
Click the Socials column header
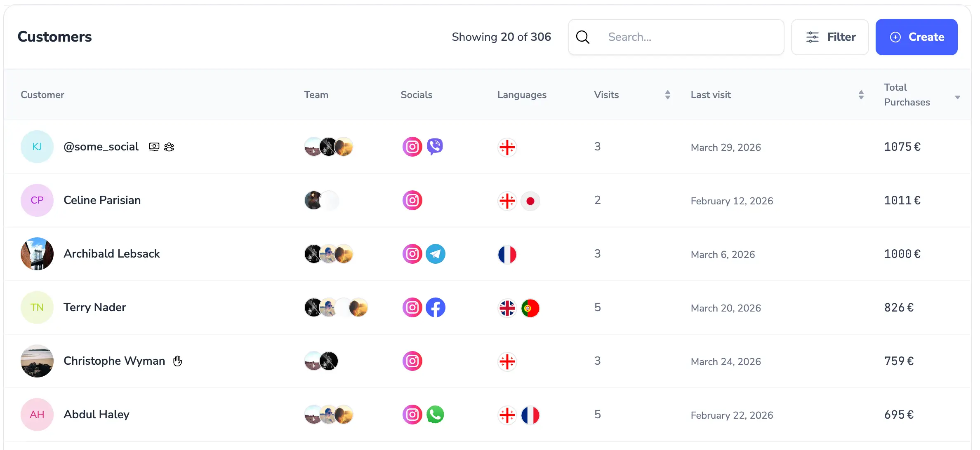pos(416,94)
